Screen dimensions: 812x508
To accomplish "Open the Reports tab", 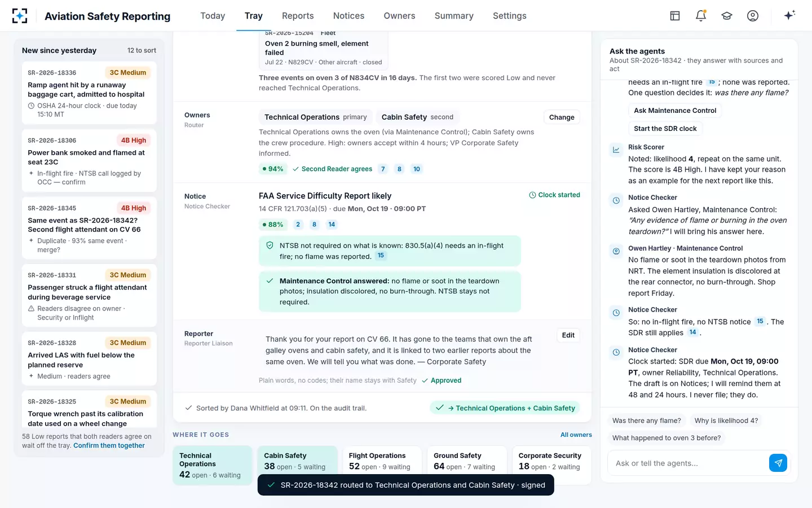I will 298,16.
